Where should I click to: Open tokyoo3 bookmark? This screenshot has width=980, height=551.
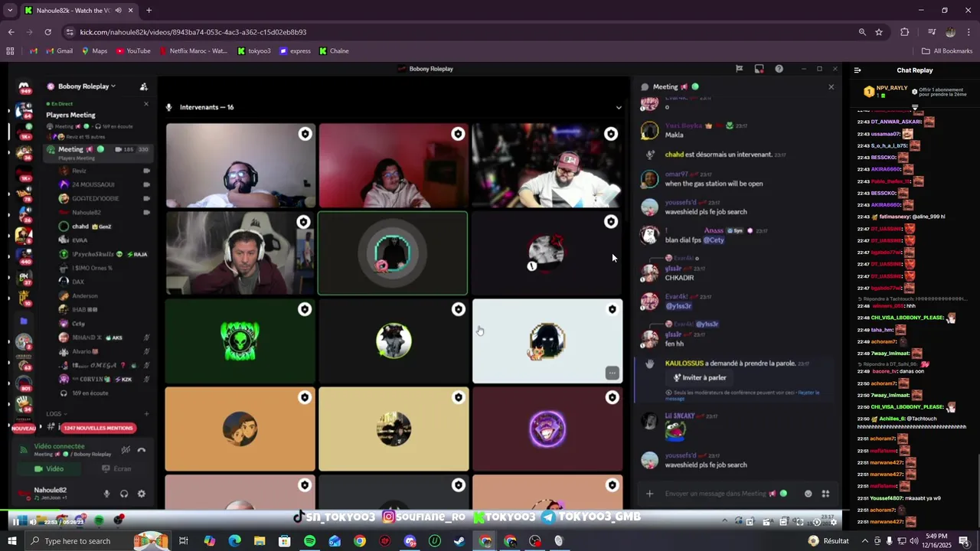[254, 51]
